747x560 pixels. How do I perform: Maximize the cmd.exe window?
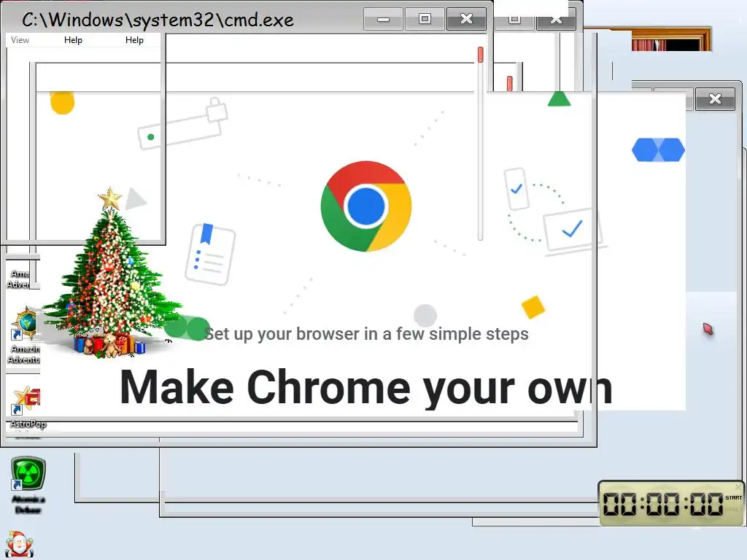(425, 19)
